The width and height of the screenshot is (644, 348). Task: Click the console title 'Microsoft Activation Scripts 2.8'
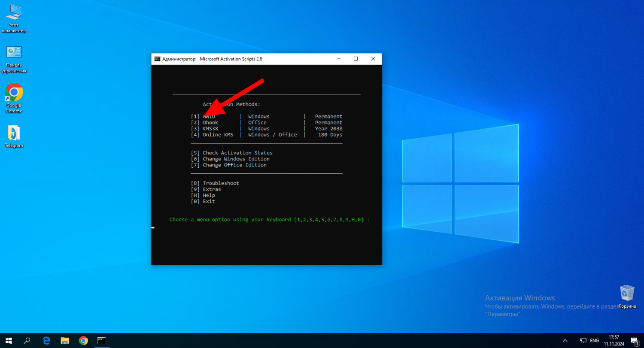click(x=231, y=59)
